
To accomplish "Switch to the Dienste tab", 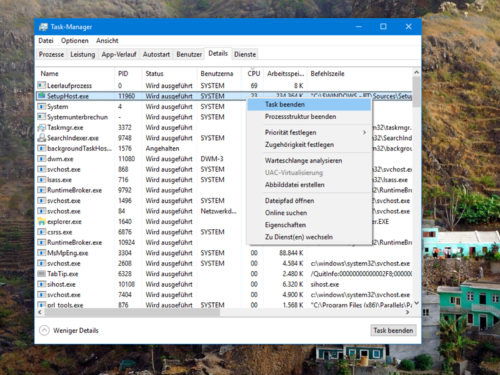I will pos(245,54).
